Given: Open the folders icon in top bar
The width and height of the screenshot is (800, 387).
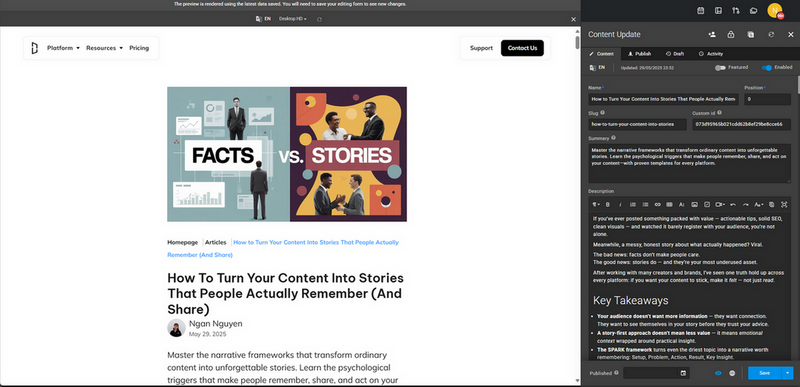Looking at the screenshot, I should click(753, 10).
